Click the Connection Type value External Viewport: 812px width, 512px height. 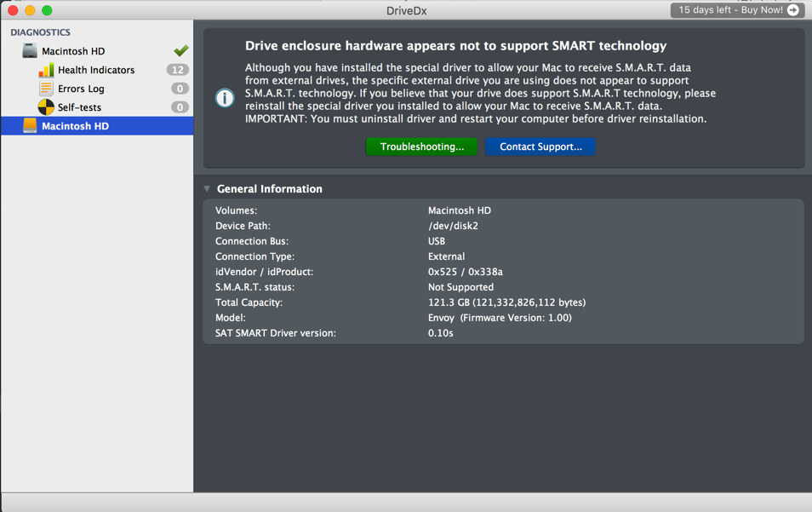pos(446,256)
